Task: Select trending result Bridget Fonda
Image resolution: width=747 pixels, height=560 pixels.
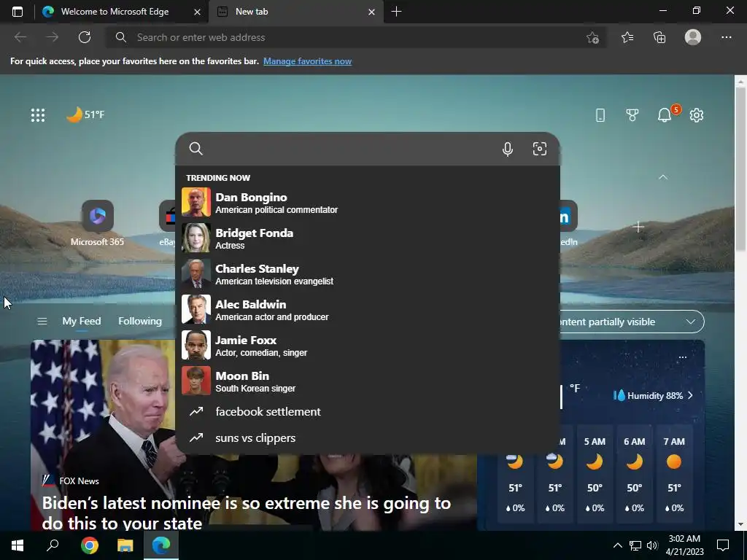Action: [x=368, y=238]
